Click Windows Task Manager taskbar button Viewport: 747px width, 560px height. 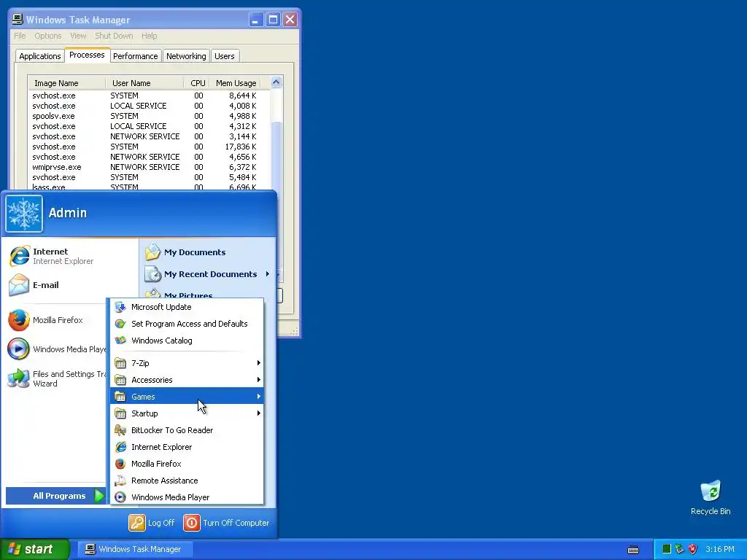pyautogui.click(x=136, y=550)
